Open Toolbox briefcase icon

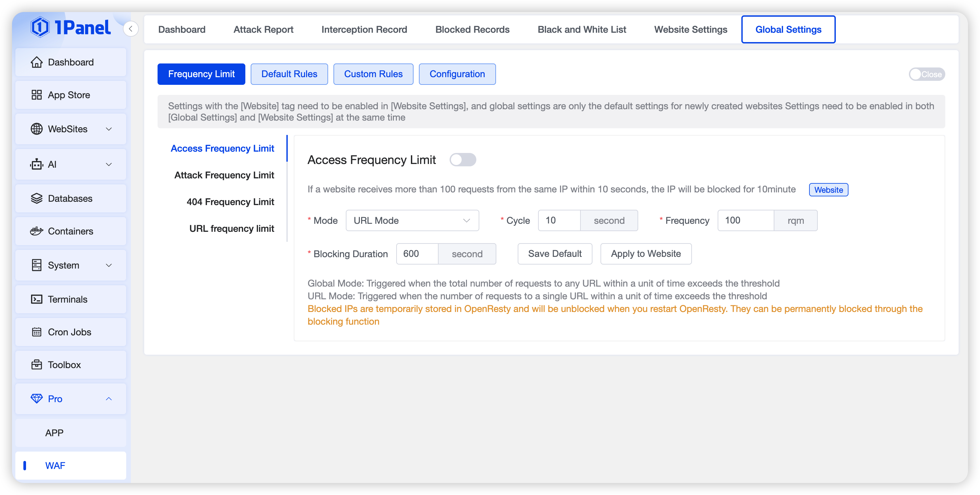tap(36, 365)
